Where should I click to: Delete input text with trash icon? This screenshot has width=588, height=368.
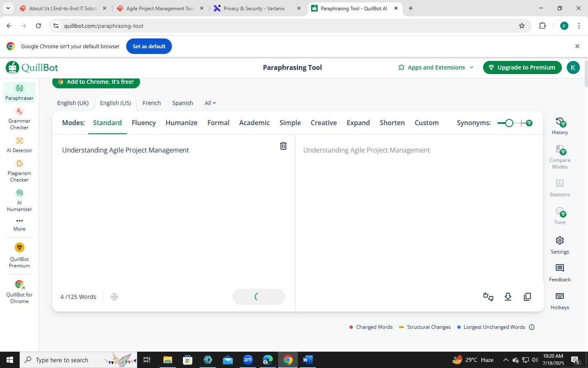coord(283,146)
